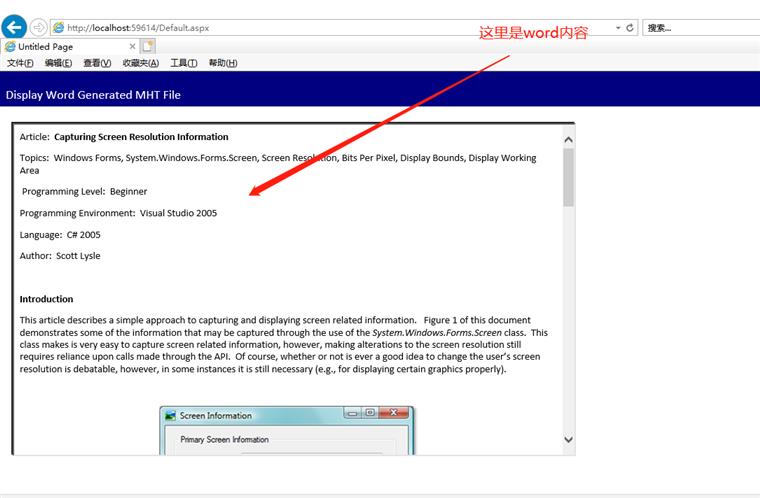Image resolution: width=760 pixels, height=498 pixels.
Task: Click the browser Forward arrow button
Action: [x=38, y=27]
